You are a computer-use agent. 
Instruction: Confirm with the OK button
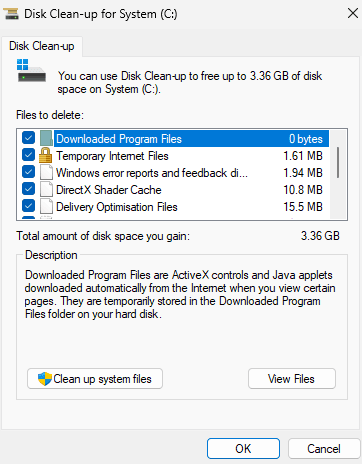[x=243, y=449]
